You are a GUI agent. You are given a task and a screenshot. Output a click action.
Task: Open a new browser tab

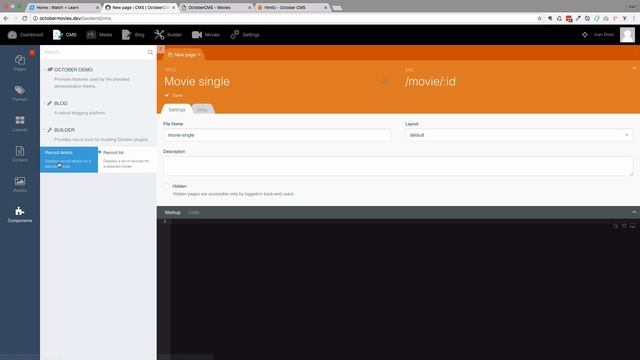(x=337, y=8)
